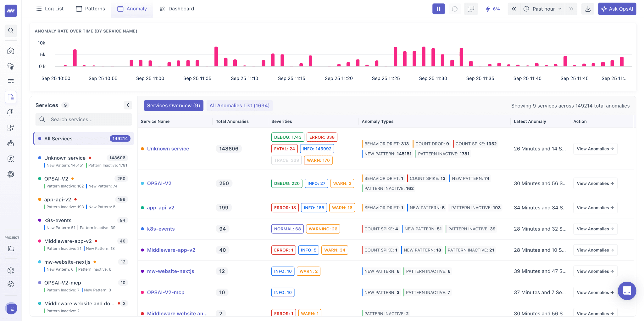Viewport: 644px width, 321px height.
Task: Switch to the Dashboard tab
Action: tap(177, 9)
